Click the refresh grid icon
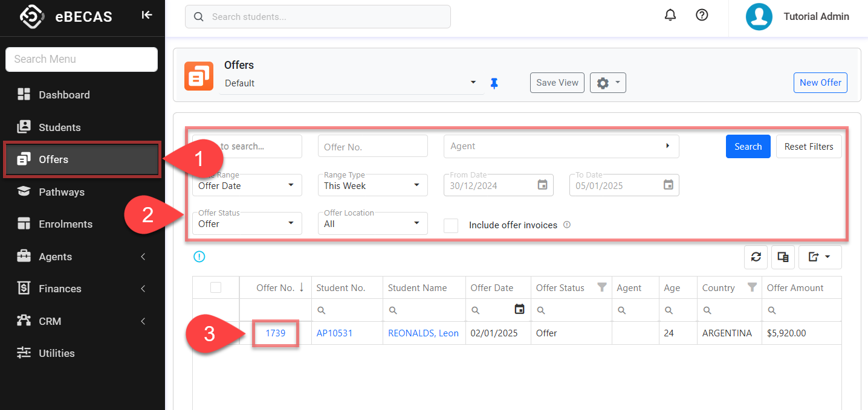This screenshot has width=868, height=410. click(756, 257)
